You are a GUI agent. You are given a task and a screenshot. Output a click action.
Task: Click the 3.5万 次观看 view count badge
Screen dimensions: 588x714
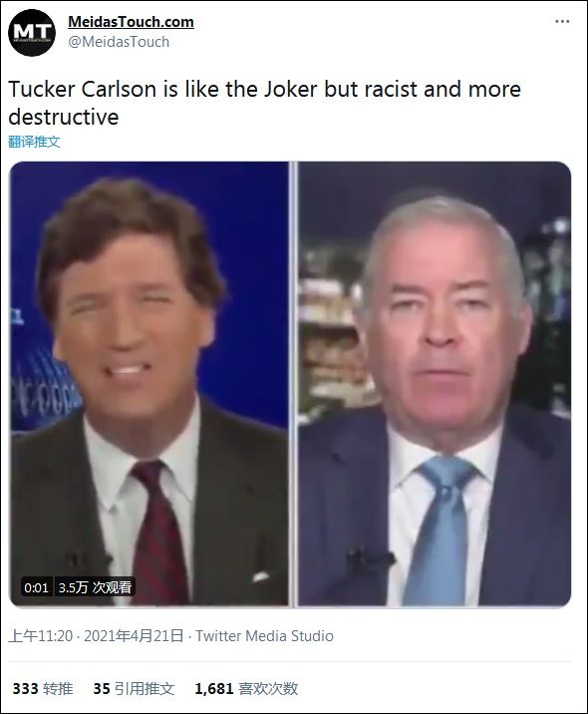95,587
